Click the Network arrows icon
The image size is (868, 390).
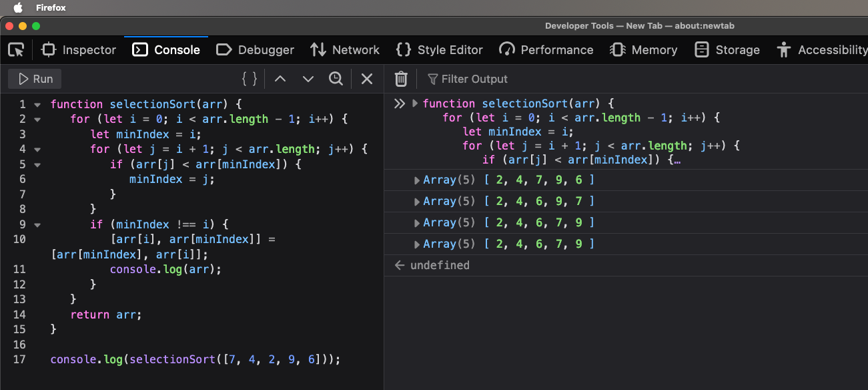[318, 49]
